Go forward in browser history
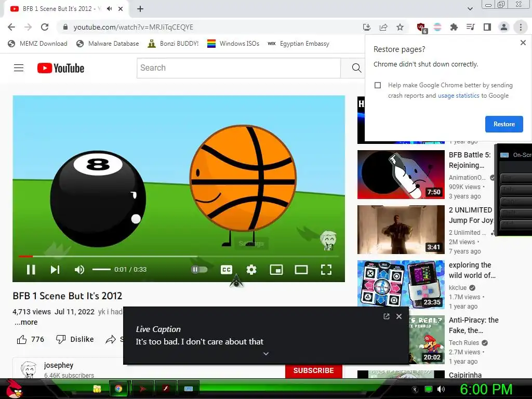The image size is (532, 399). click(28, 27)
